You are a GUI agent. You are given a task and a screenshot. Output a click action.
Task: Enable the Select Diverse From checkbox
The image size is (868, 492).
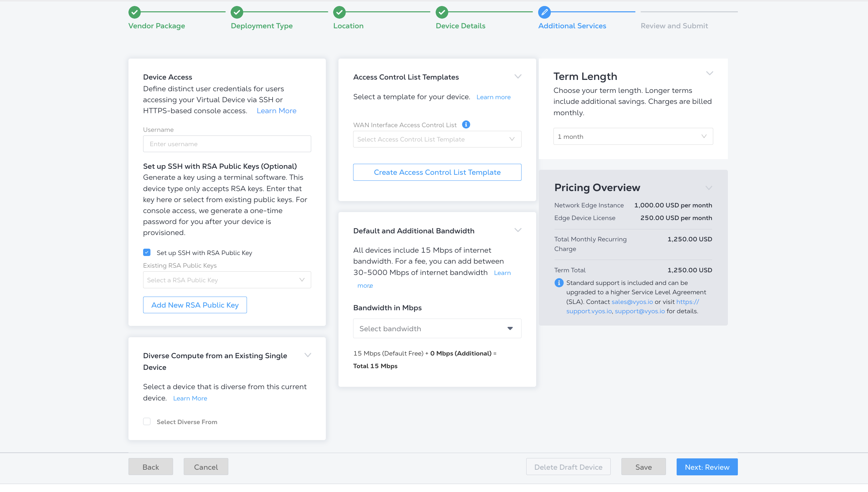coord(146,421)
